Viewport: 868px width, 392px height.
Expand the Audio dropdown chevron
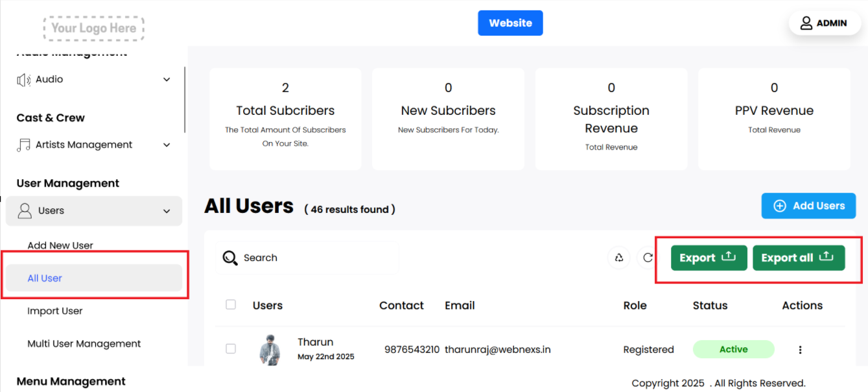point(167,80)
